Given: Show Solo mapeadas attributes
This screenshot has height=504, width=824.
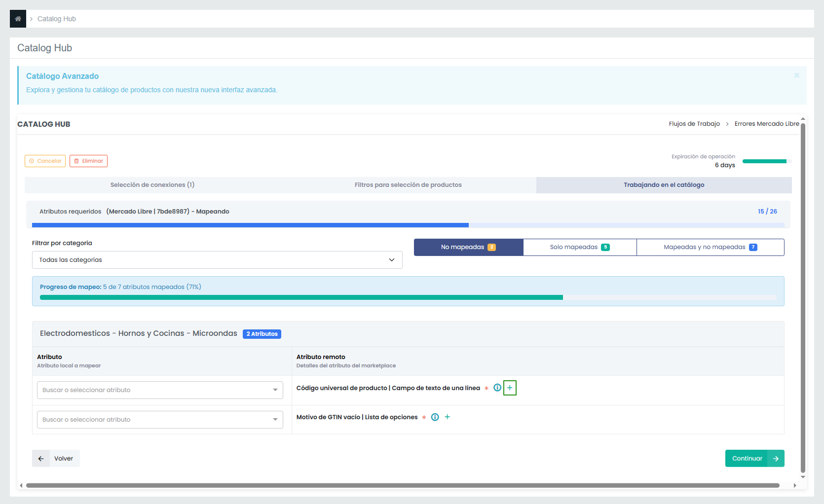Looking at the screenshot, I should point(580,247).
